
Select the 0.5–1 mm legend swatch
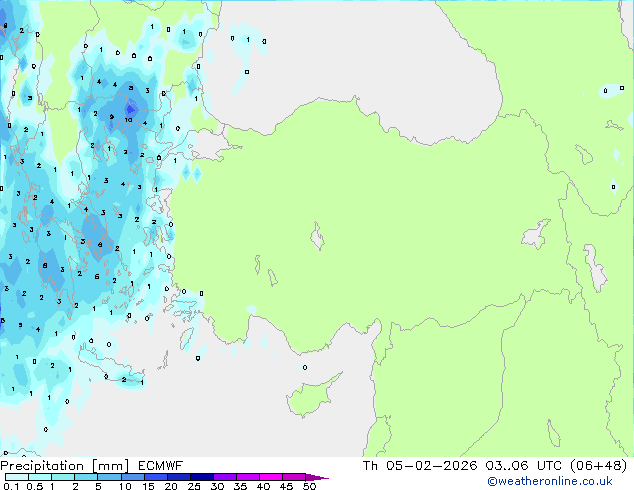40,477
